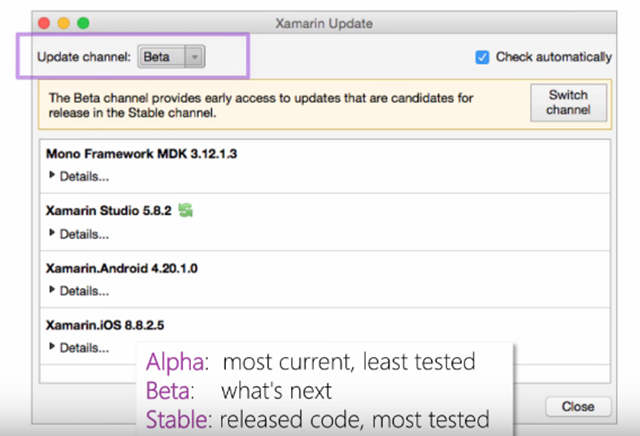640x436 pixels.
Task: Click the Xamarin Update window title
Action: (x=324, y=24)
